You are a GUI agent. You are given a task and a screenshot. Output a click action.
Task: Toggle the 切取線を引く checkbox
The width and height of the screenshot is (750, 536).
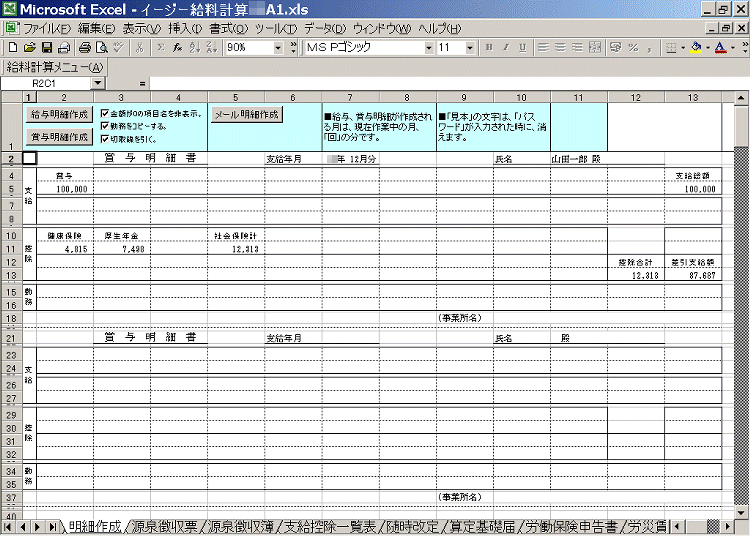click(x=106, y=139)
